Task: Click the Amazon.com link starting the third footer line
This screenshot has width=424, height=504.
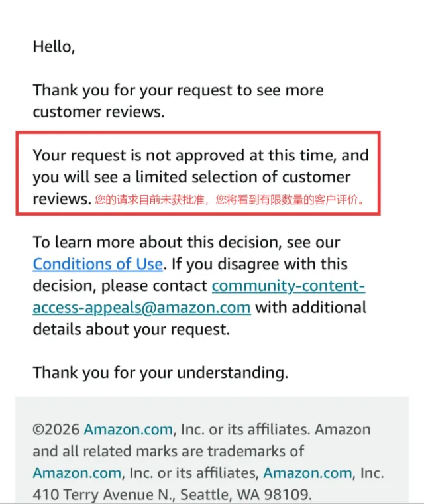Action: (77, 473)
